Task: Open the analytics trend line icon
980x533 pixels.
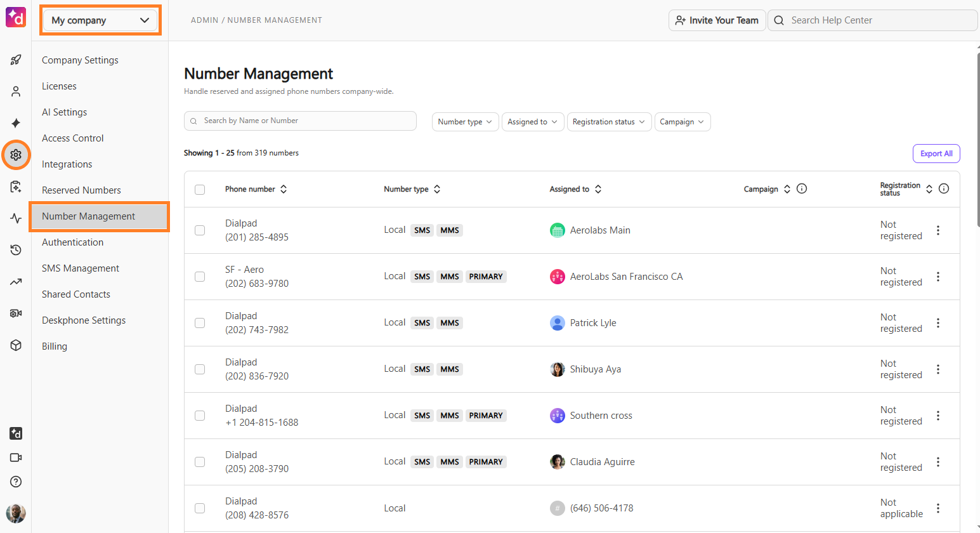Action: [16, 282]
